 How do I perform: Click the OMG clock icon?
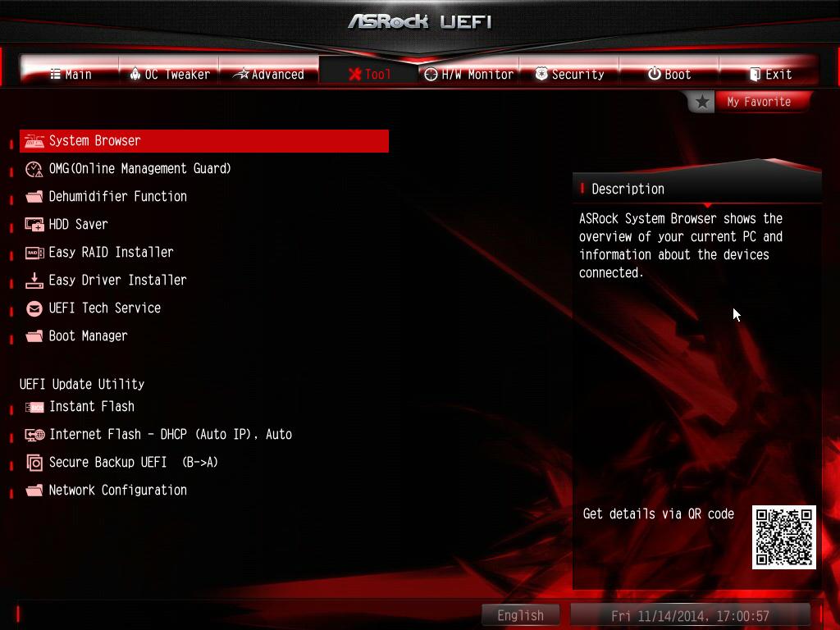tap(34, 169)
